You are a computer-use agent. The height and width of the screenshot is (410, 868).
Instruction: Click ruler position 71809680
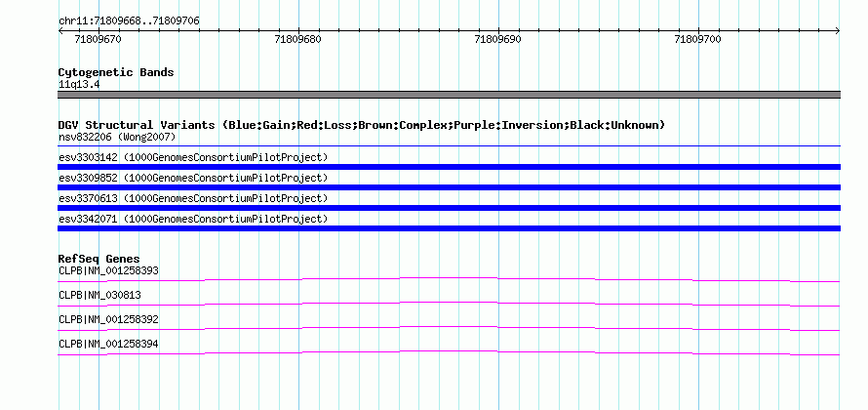pos(297,39)
